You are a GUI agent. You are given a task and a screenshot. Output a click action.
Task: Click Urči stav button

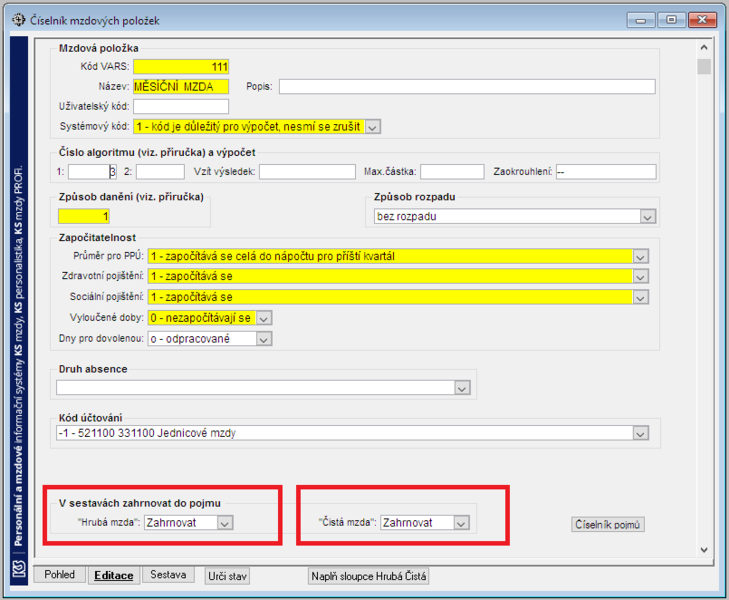click(x=227, y=576)
